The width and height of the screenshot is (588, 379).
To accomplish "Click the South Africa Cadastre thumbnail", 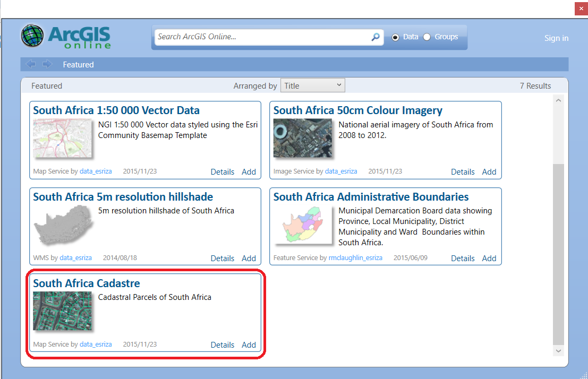I will coord(62,311).
